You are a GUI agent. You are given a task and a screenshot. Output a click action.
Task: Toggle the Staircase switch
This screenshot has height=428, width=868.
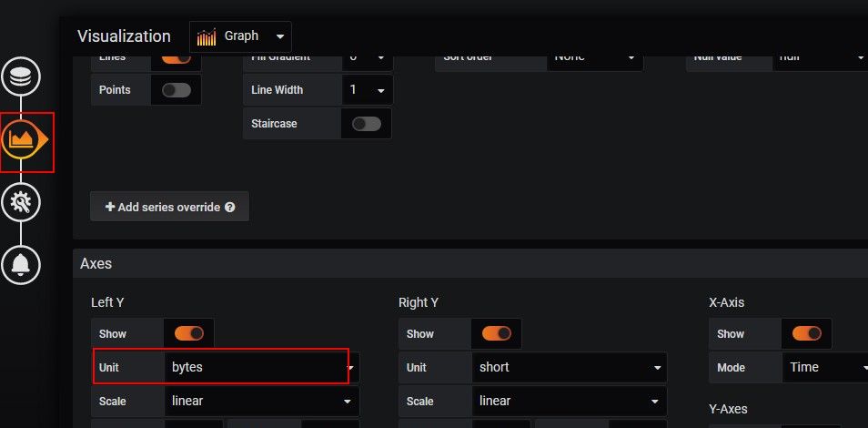[x=367, y=124]
